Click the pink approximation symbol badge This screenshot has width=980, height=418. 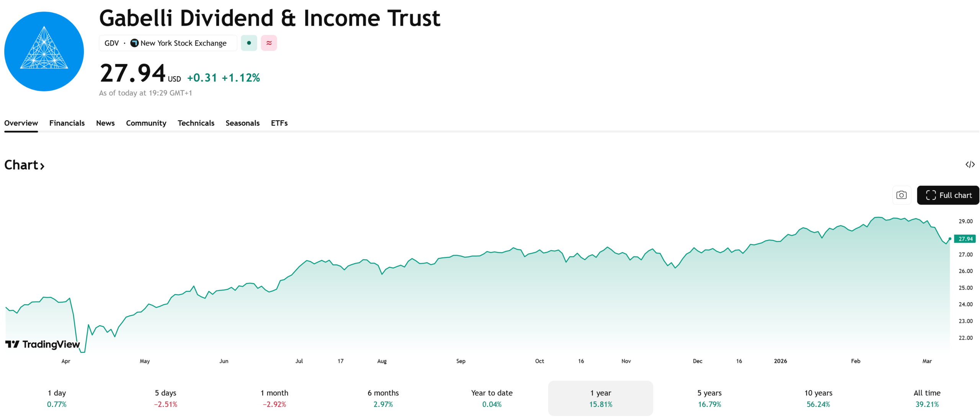[x=269, y=43]
